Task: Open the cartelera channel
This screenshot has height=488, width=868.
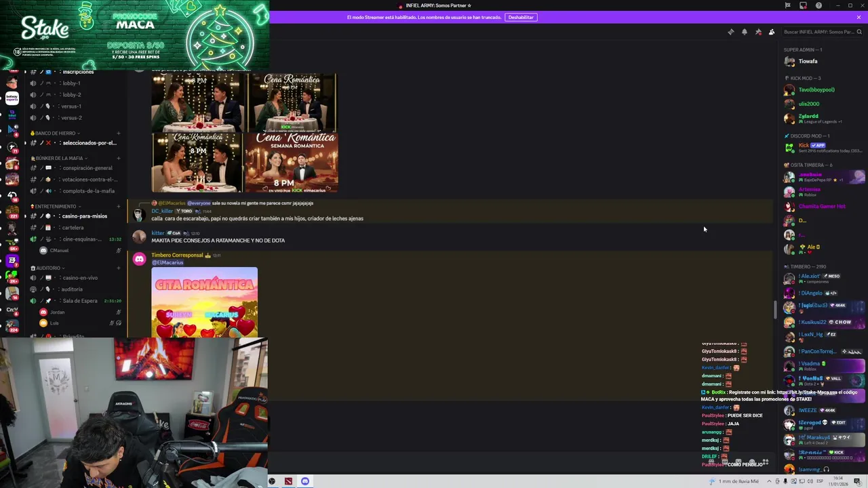Action: pos(73,228)
